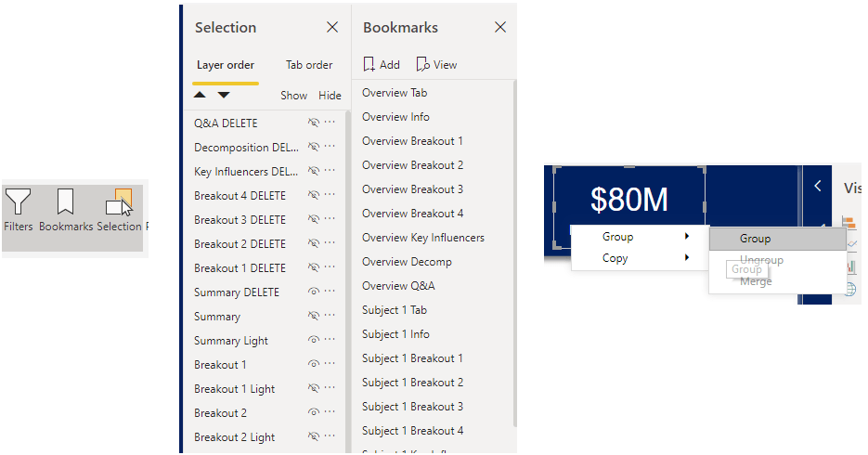Click the Bookmarks ribbon icon
The image size is (868, 455).
65,209
